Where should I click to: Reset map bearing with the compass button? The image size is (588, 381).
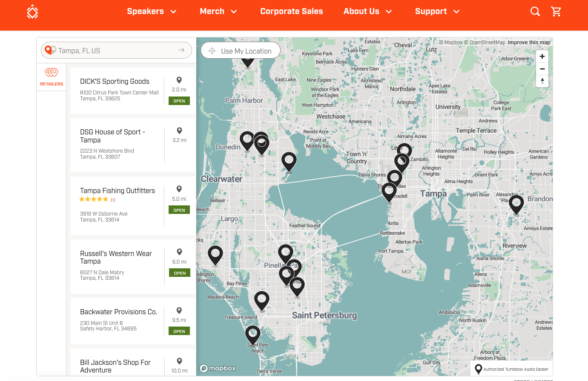tap(542, 81)
